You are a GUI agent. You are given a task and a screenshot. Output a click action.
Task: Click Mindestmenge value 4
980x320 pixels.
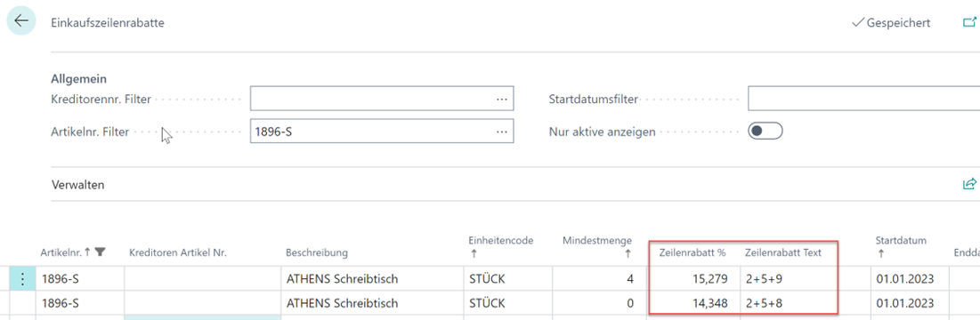(x=630, y=279)
